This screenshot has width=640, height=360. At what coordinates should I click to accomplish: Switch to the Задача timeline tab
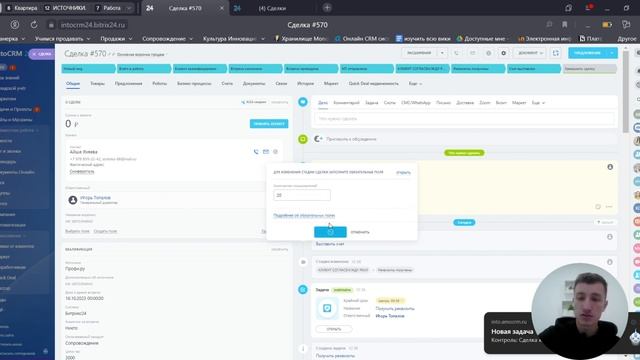pos(371,103)
